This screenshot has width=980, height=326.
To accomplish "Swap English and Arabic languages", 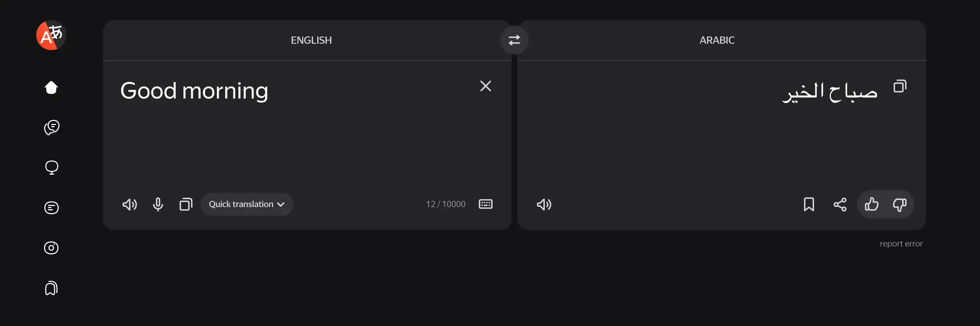I will (x=514, y=40).
